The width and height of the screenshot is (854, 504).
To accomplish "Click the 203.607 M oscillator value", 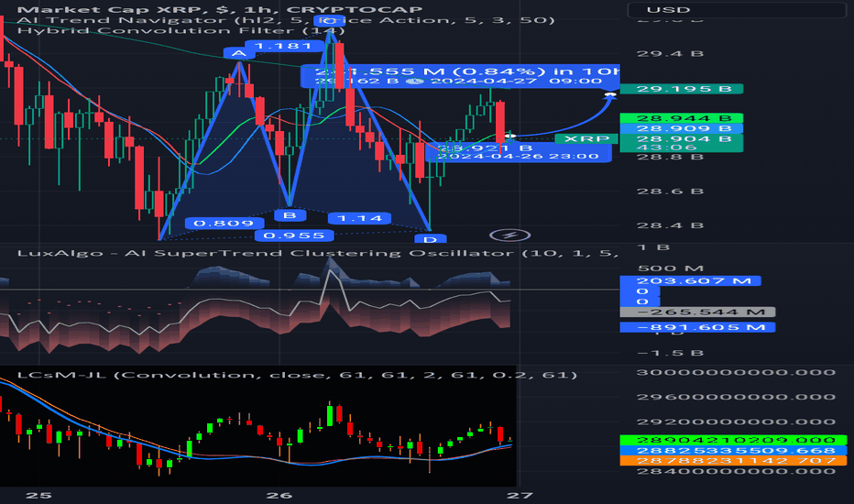I will click(690, 281).
